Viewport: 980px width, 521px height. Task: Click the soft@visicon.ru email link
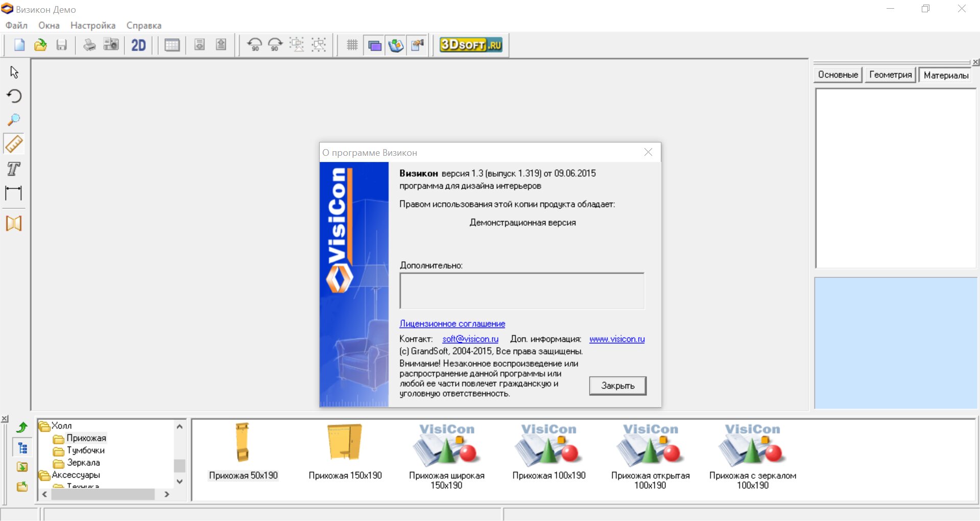pos(470,339)
